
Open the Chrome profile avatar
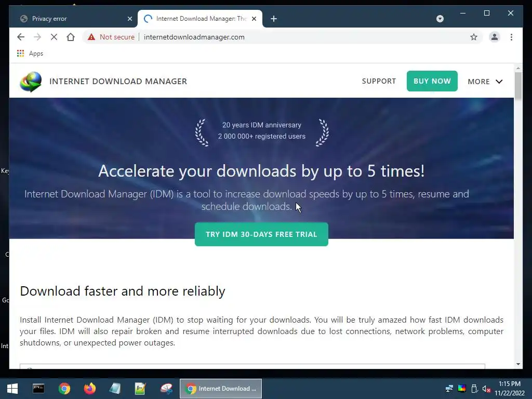495,37
